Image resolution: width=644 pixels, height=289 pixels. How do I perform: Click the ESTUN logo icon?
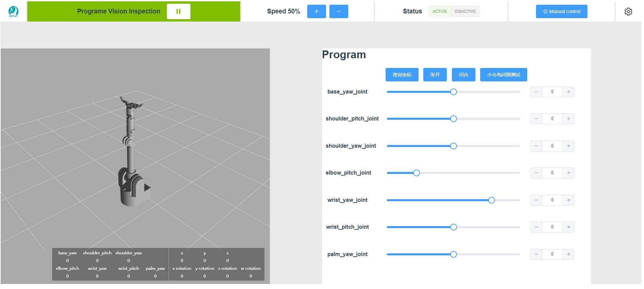point(13,11)
